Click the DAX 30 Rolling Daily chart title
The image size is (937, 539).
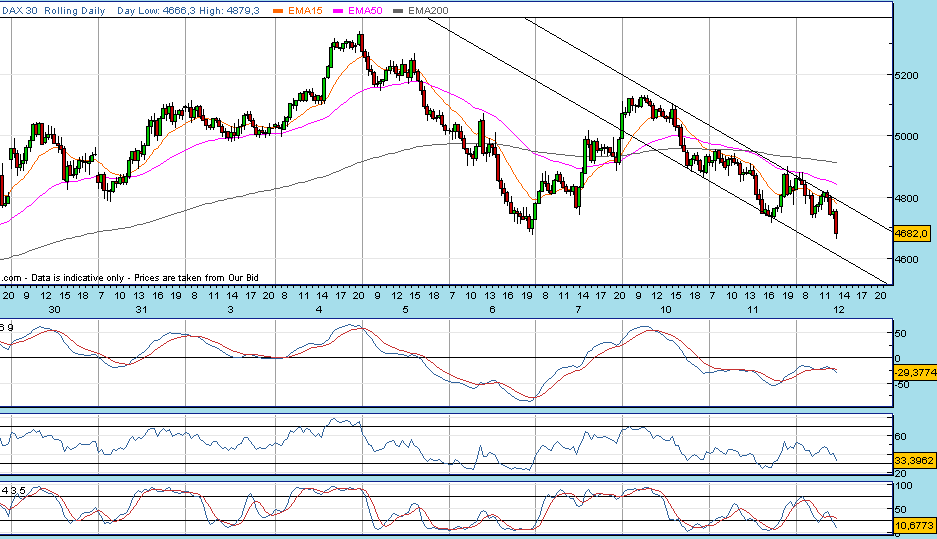[53, 11]
